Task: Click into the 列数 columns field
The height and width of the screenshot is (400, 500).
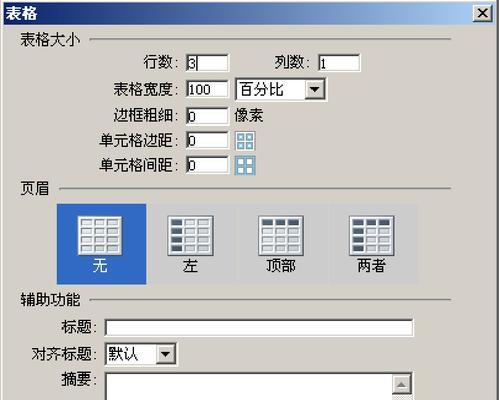Action: click(339, 63)
